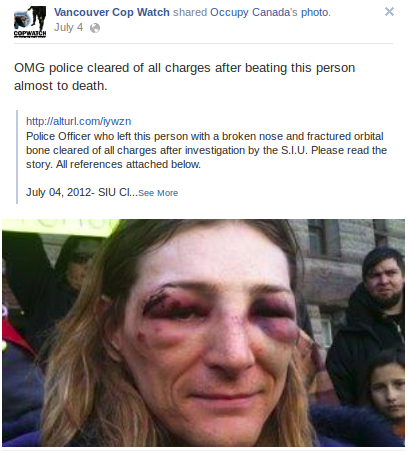Click the Vancouver Cop Watch profile avatar
The image size is (408, 451).
tap(30, 22)
